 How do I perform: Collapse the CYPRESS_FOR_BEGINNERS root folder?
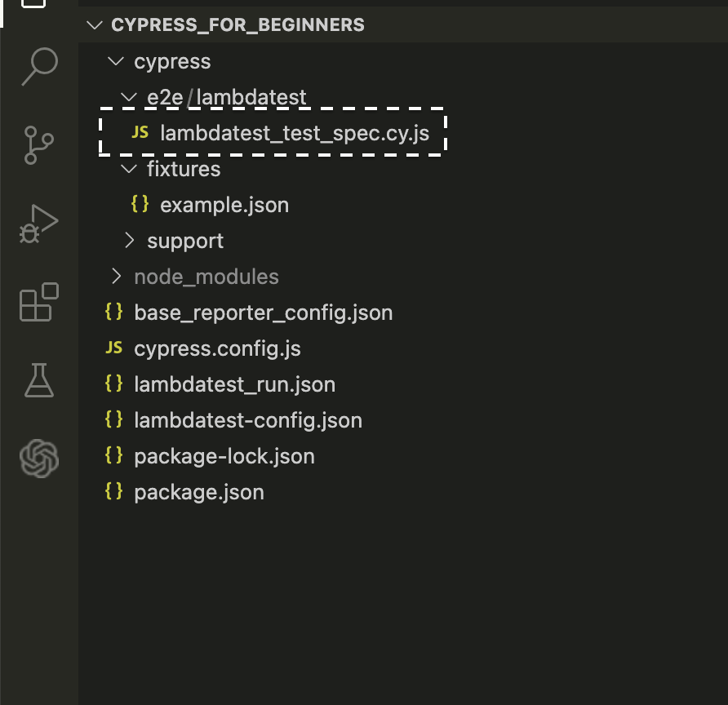tap(97, 24)
